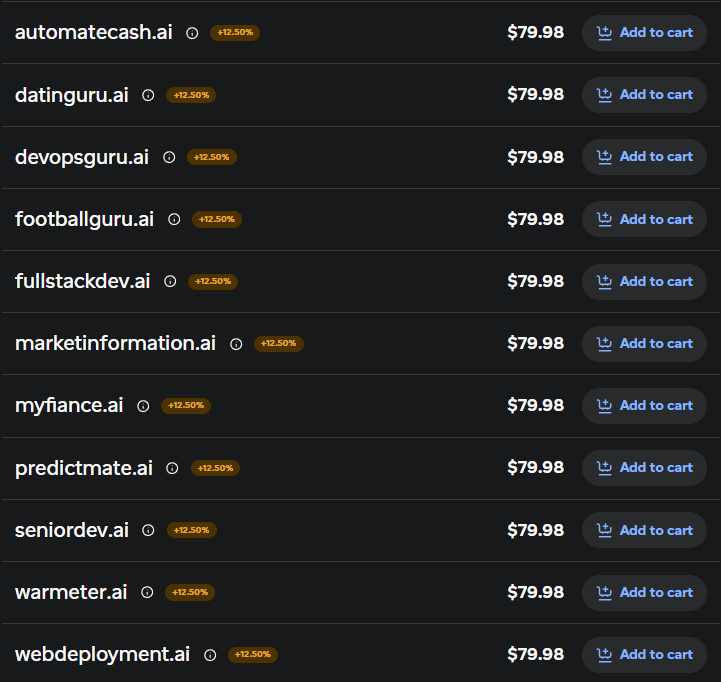Click the marketinformation.ai domain text

click(115, 344)
